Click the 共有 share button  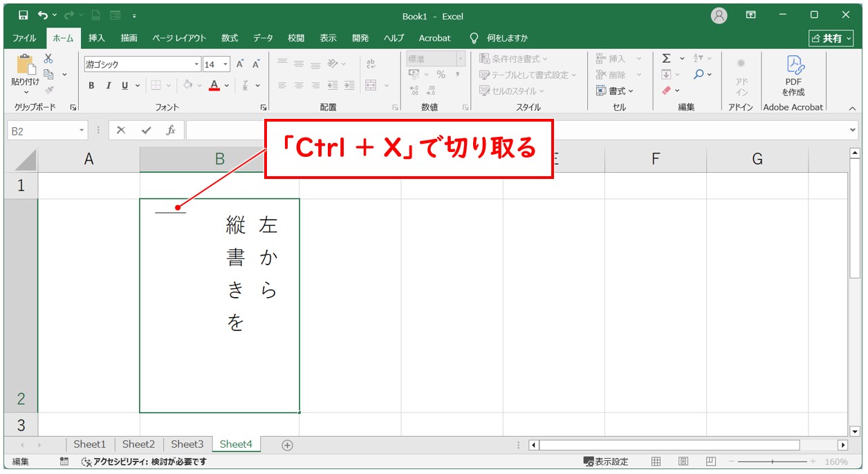[832, 38]
